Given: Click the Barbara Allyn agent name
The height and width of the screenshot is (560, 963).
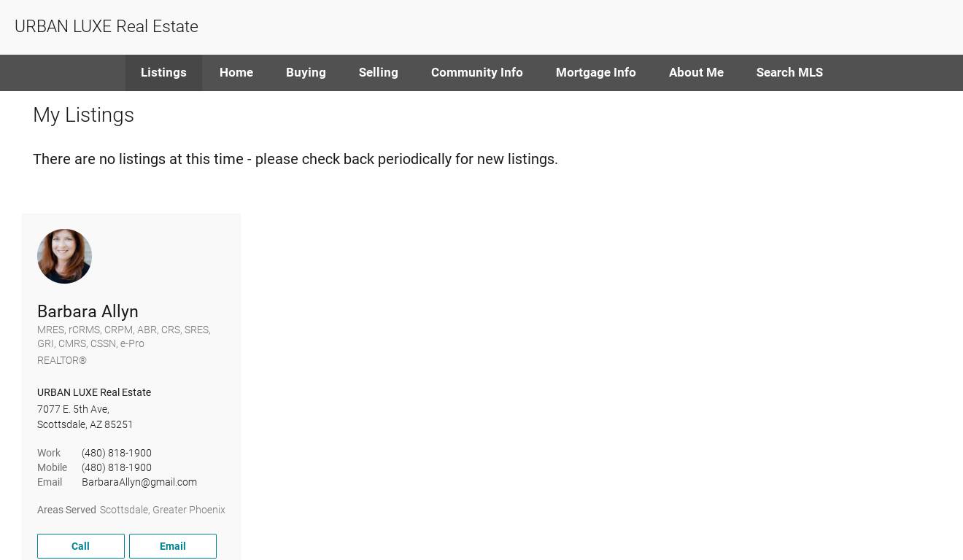Looking at the screenshot, I should (x=88, y=311).
